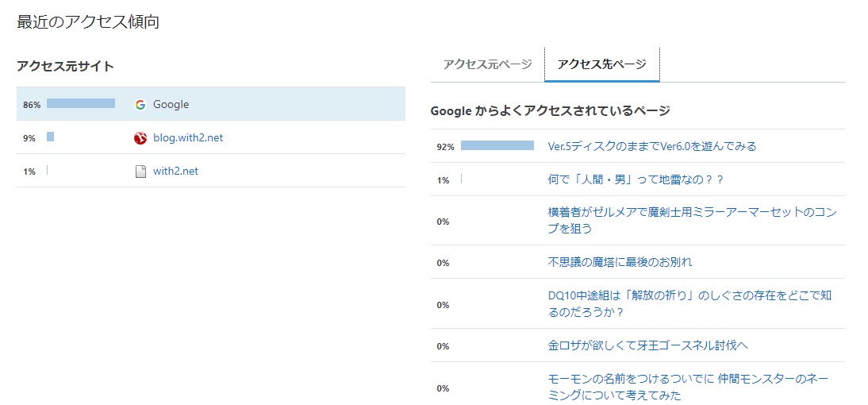Viewport: 868px width, 405px height.
Task: Click the 9% bar for blog.with2.net
Action: click(50, 137)
